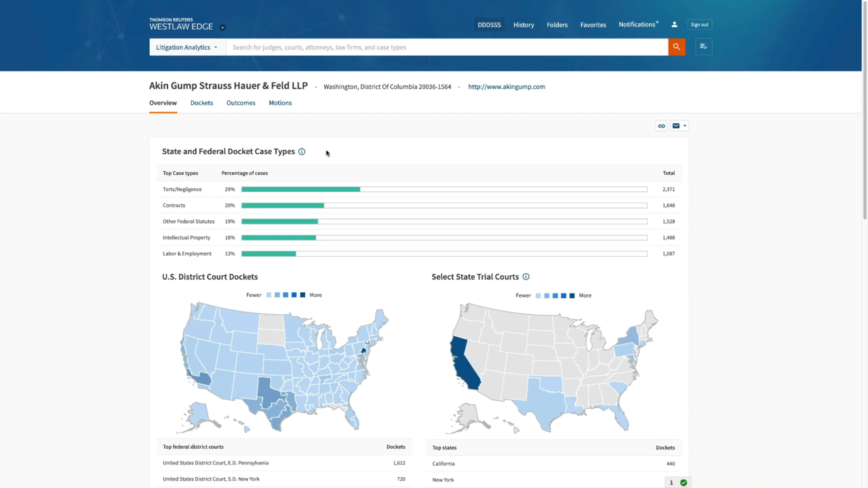Visit the akingump.com website link
Screen dimensions: 868x488
(507, 87)
